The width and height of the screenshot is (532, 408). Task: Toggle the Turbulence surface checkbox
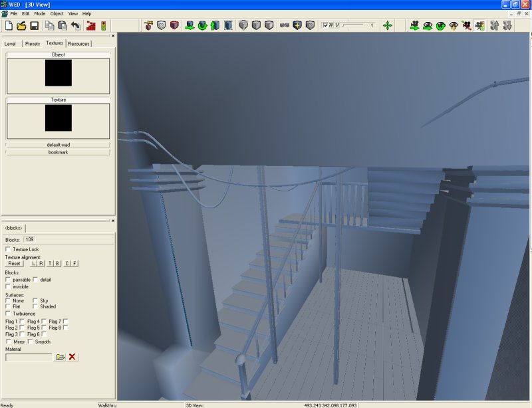click(8, 314)
